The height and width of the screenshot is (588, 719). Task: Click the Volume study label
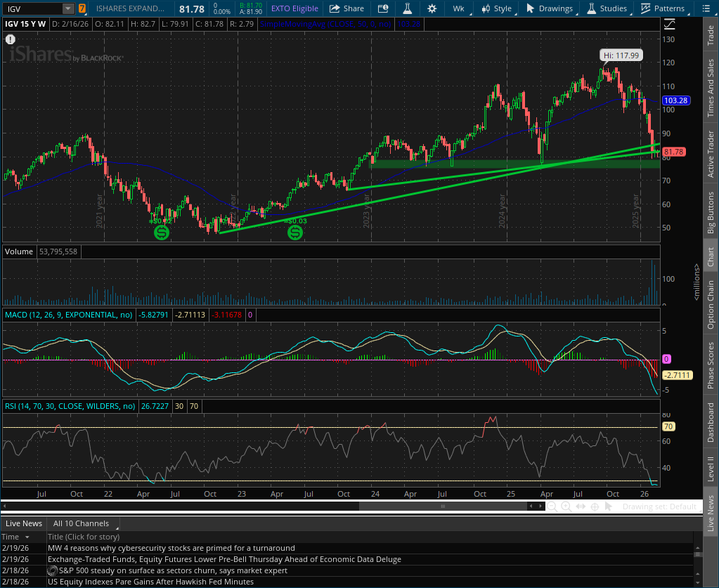tap(19, 251)
